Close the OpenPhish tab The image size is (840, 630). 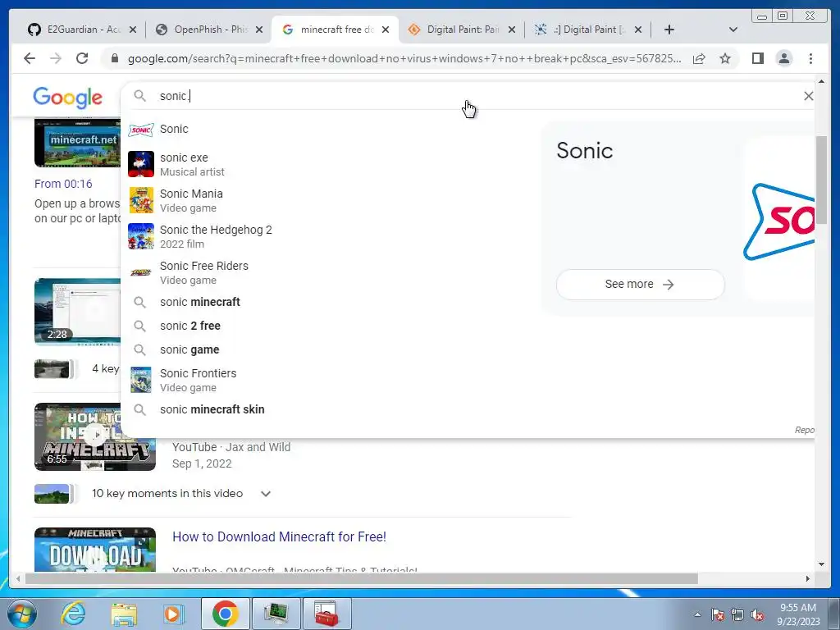tap(259, 30)
